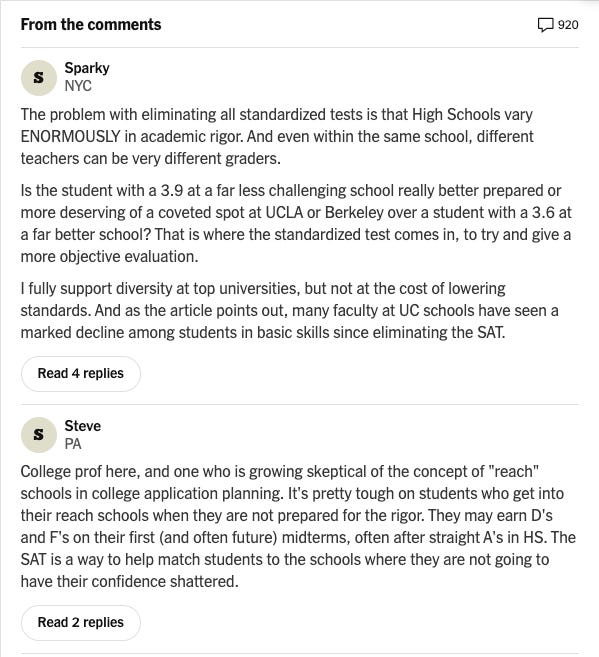Click Sparky's paragraph about eliminating standardized tests
Viewport: 599px width, 657px height.
[x=277, y=137]
